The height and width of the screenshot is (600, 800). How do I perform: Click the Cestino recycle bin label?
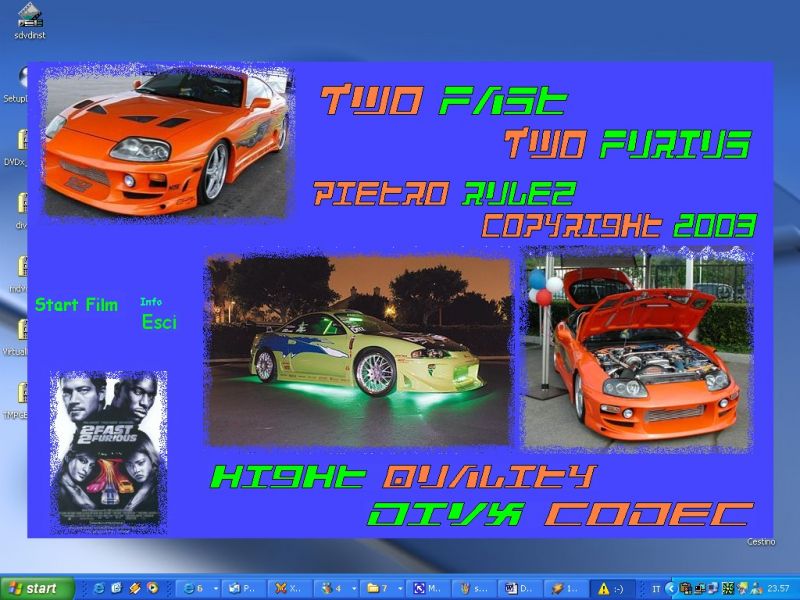pos(761,542)
